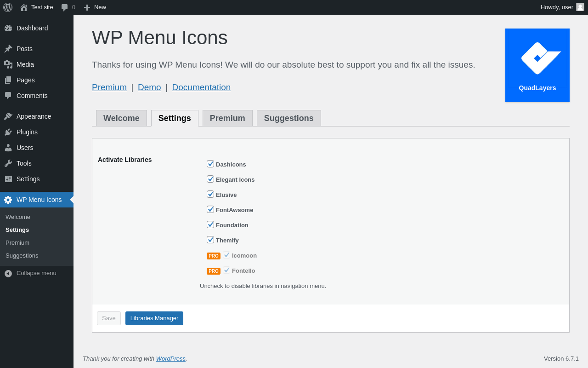Open the Premium tab

[x=227, y=118]
